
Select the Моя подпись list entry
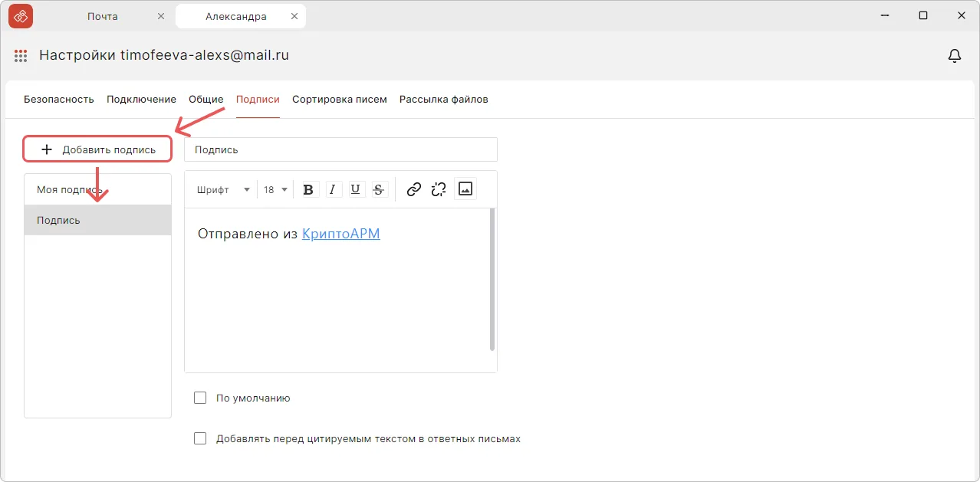67,189
